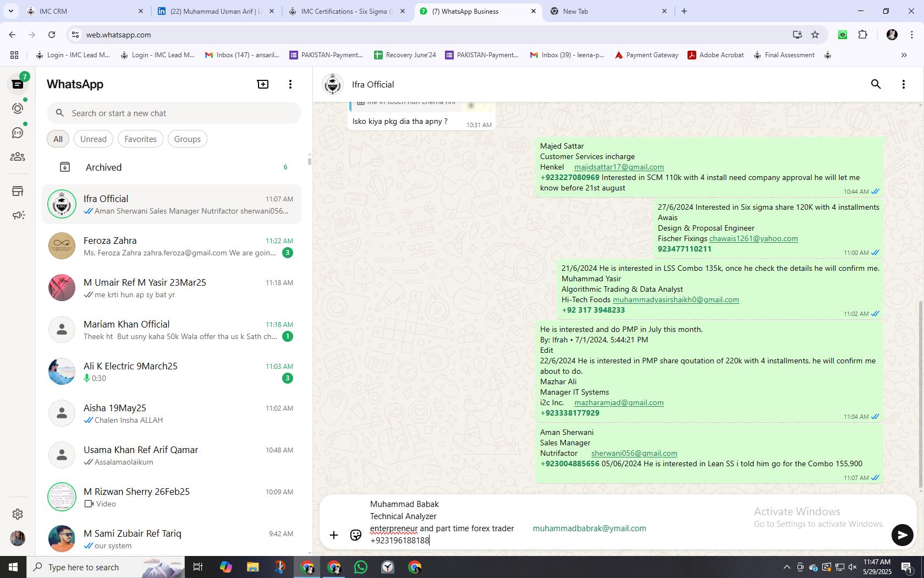Show hidden tray icons chevron
Viewport: 924px width, 578px height.
point(787,567)
